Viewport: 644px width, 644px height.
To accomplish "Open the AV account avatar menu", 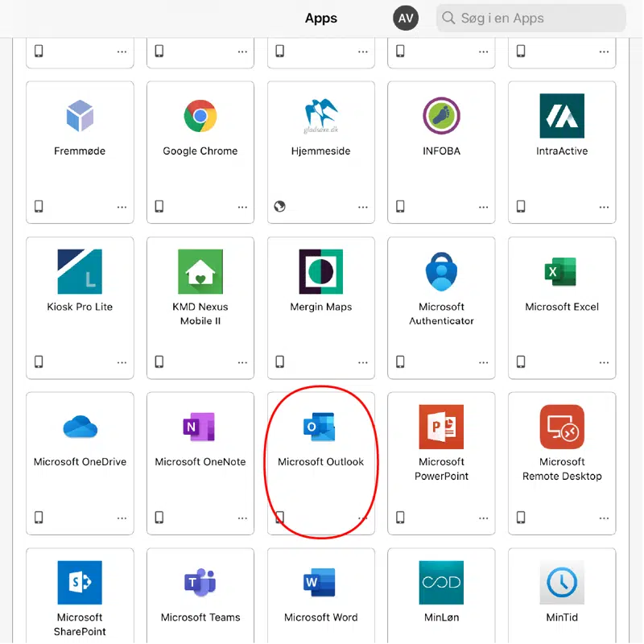I will pyautogui.click(x=406, y=18).
